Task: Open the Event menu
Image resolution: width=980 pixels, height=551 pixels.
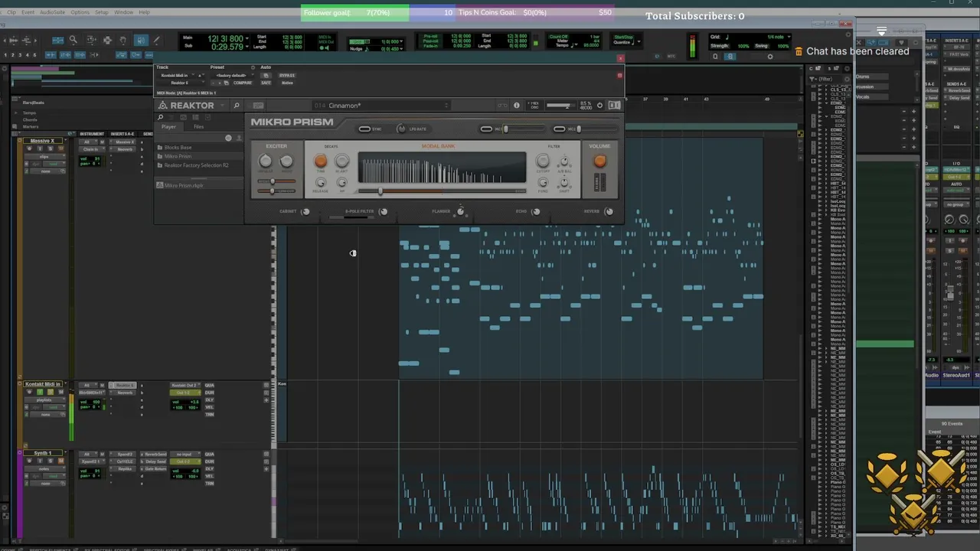Action: pyautogui.click(x=28, y=12)
